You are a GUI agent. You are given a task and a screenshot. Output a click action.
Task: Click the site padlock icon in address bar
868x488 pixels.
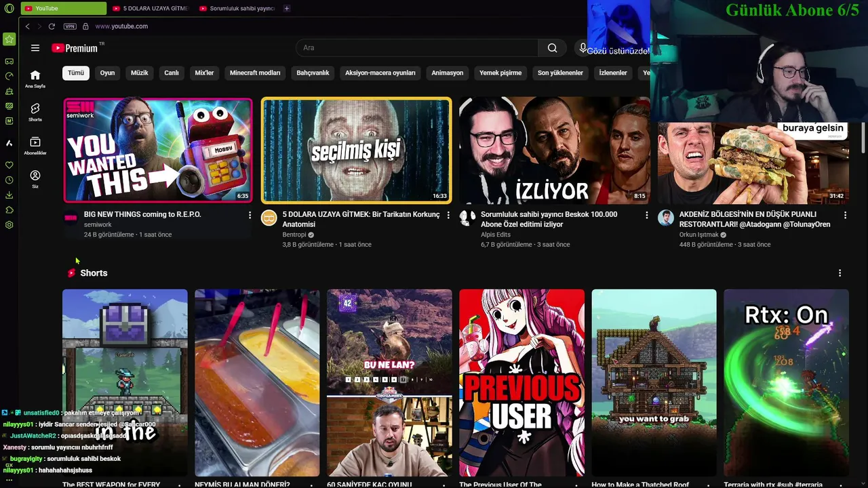click(x=85, y=26)
